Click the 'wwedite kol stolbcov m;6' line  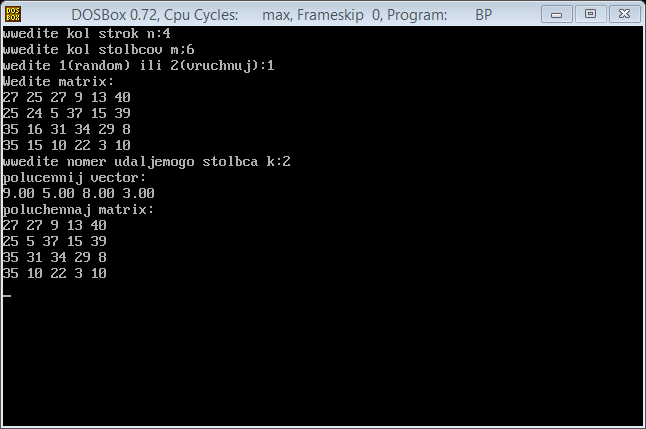98,49
